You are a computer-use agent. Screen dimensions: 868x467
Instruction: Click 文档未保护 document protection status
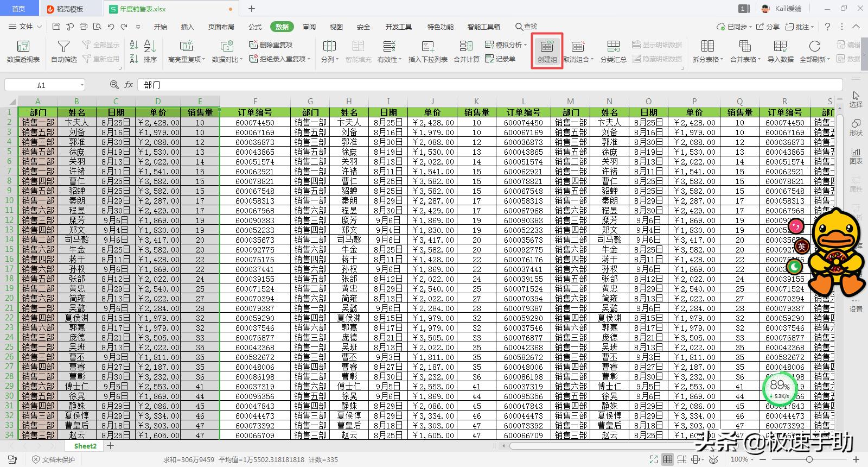tap(53, 459)
